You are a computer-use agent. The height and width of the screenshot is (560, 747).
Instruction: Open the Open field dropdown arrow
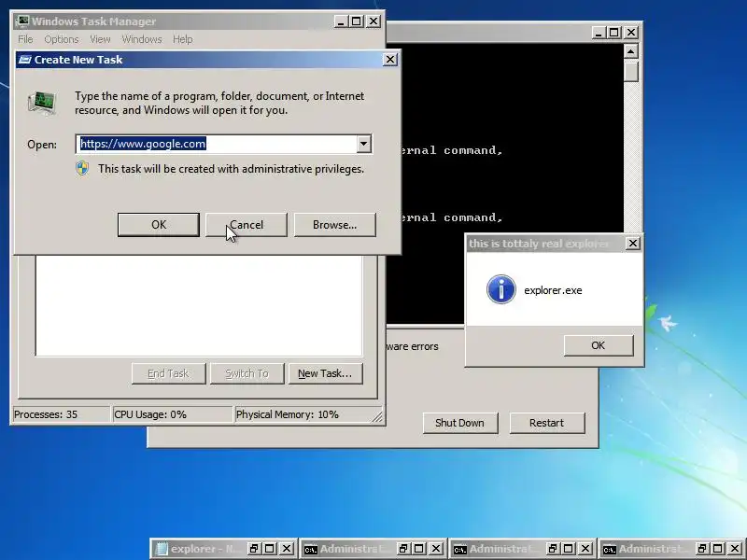(363, 144)
